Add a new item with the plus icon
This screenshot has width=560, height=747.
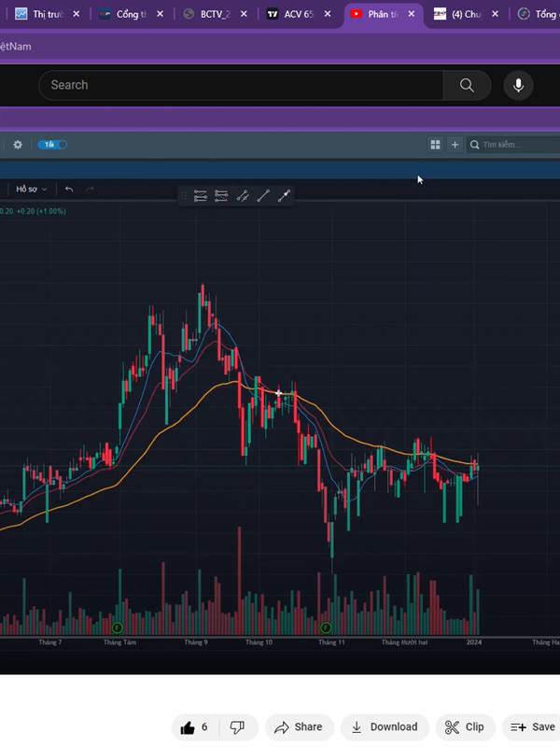[x=455, y=145]
